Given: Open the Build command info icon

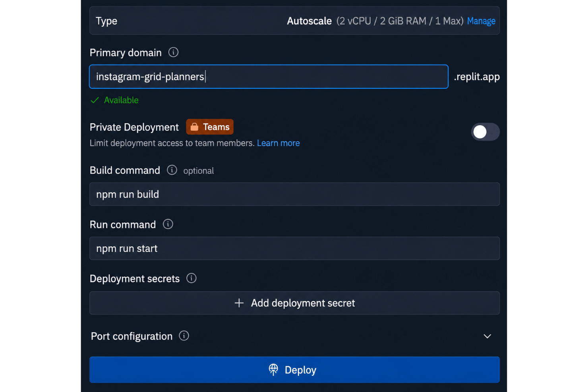Looking at the screenshot, I should [172, 170].
